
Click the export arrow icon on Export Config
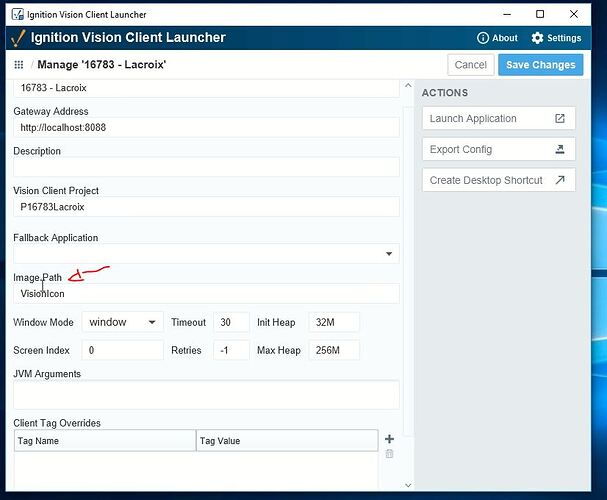click(x=559, y=149)
